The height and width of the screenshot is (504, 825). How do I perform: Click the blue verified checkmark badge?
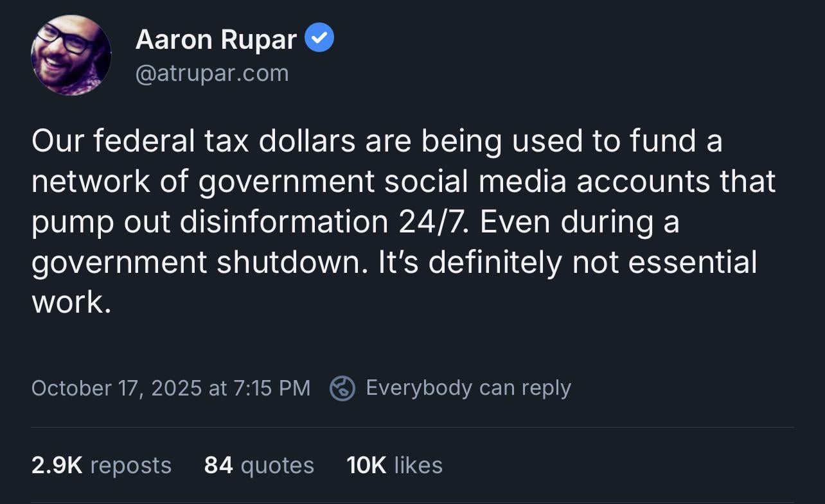pyautogui.click(x=319, y=40)
